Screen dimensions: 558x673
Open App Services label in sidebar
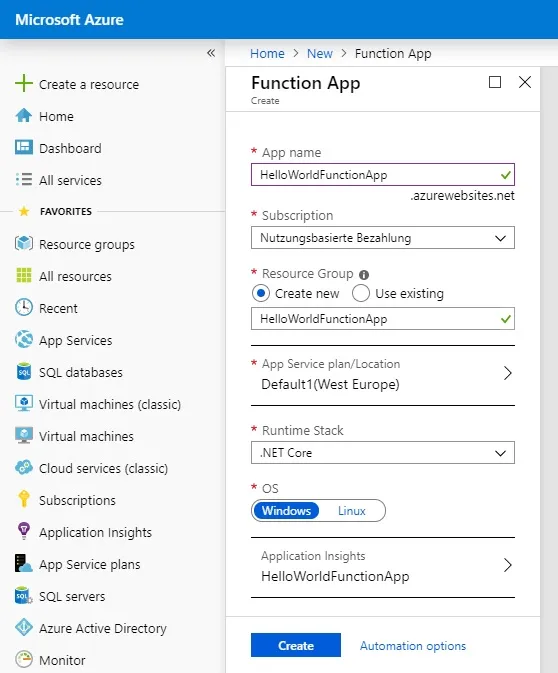pyautogui.click(x=76, y=340)
